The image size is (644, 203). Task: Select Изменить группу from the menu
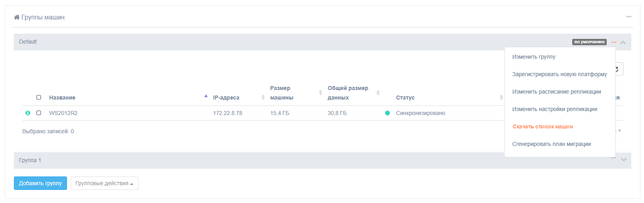[x=534, y=57]
